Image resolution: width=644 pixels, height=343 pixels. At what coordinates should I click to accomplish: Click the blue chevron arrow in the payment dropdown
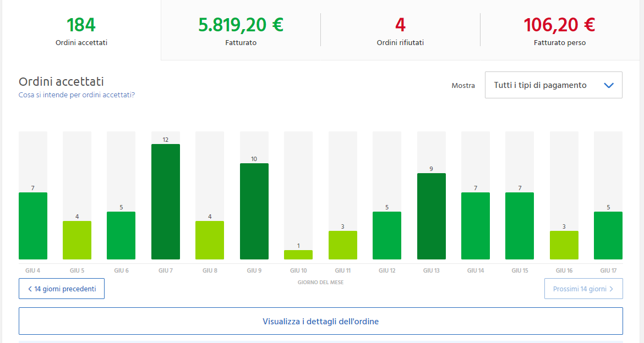coord(608,85)
